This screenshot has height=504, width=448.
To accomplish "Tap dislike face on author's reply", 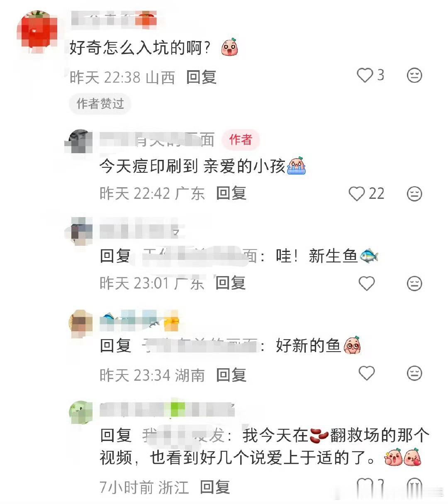I will coord(414,194).
